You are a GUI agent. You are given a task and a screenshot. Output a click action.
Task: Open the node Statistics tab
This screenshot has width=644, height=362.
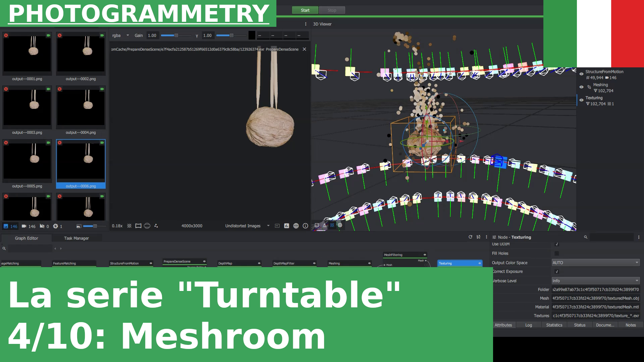pos(554,325)
